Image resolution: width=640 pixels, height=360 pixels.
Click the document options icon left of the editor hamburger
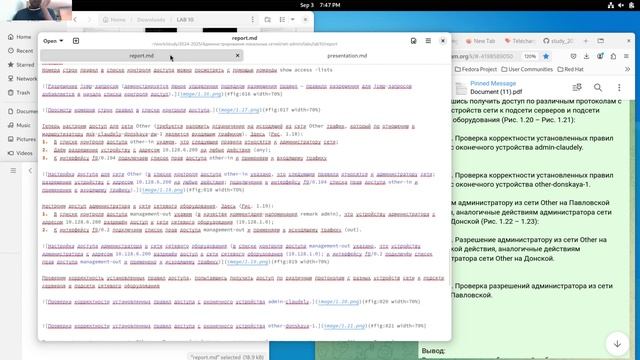tap(413, 41)
